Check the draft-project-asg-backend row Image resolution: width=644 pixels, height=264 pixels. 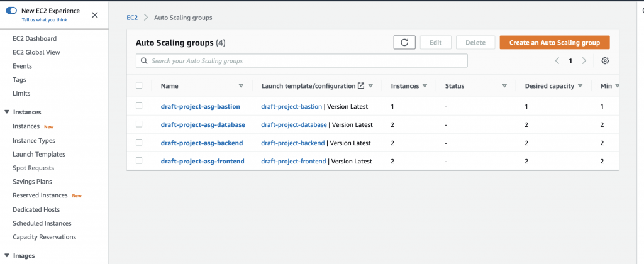coord(139,143)
